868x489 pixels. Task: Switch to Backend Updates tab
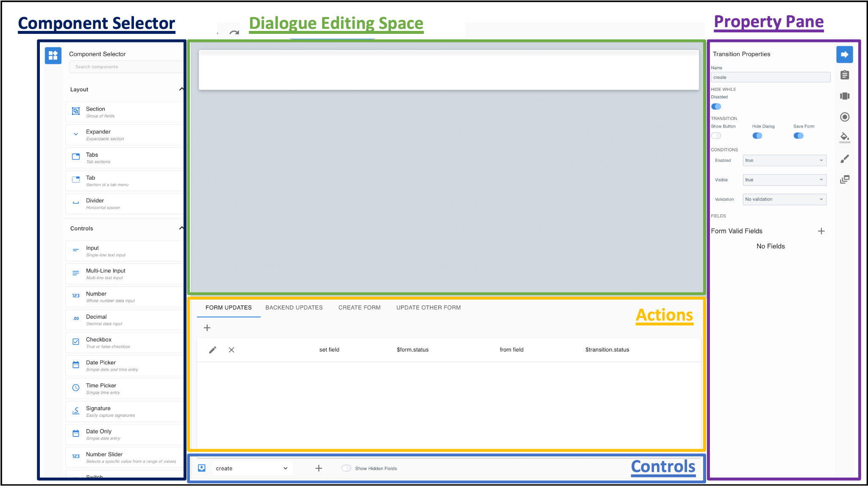294,308
